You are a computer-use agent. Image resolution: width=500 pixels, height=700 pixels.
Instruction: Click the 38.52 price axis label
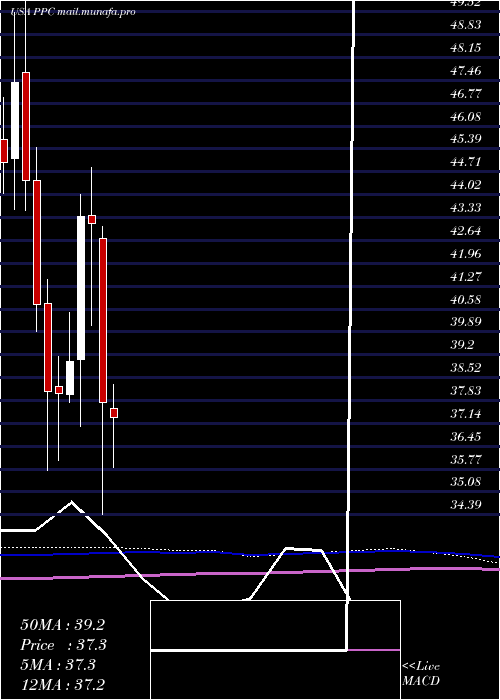coord(465,368)
